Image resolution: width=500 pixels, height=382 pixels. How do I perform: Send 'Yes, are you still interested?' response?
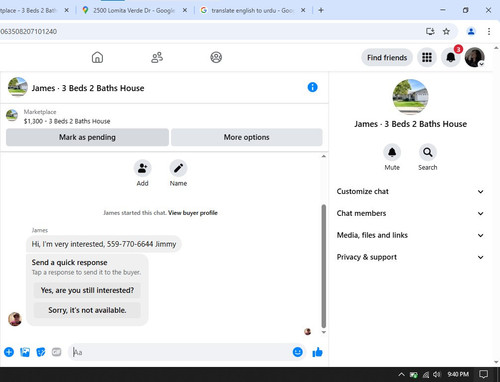point(87,290)
